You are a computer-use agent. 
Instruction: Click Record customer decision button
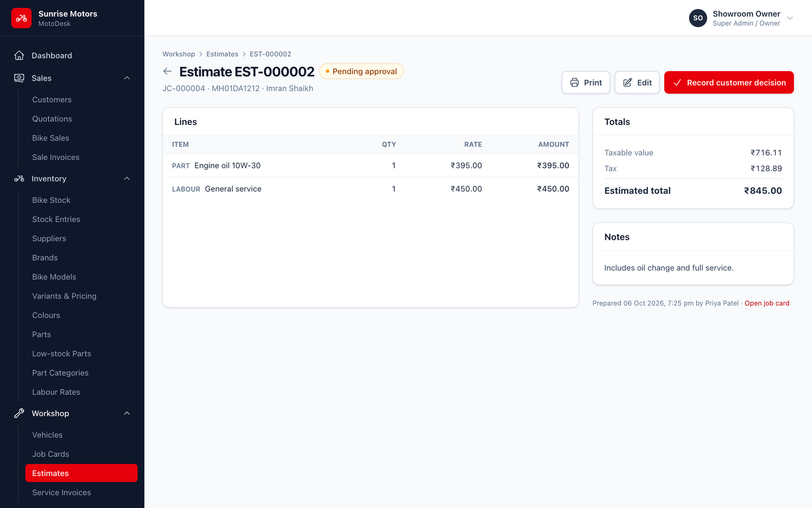pos(729,83)
